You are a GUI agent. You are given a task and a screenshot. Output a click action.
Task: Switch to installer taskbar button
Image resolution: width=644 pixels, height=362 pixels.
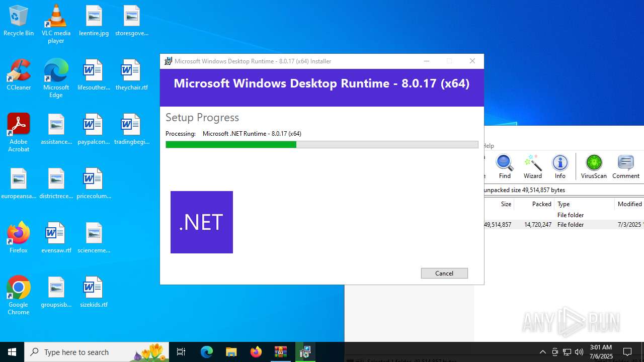(305, 352)
